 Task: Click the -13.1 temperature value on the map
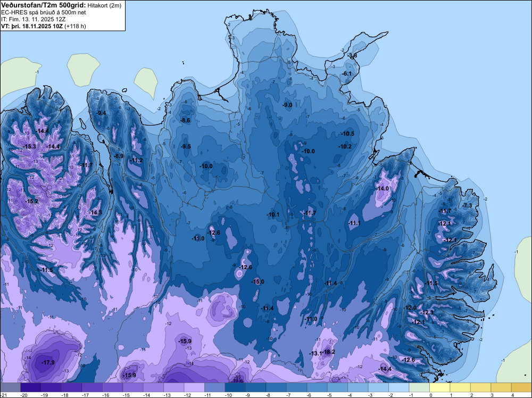(x=315, y=353)
